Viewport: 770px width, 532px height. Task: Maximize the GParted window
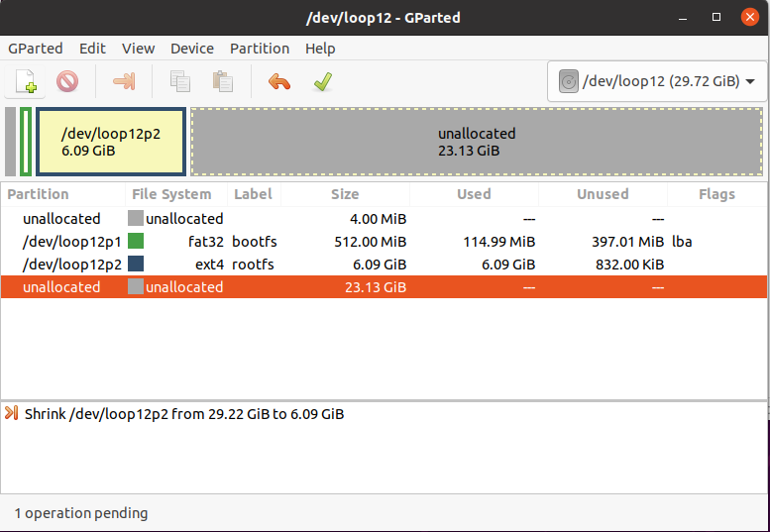tap(716, 17)
